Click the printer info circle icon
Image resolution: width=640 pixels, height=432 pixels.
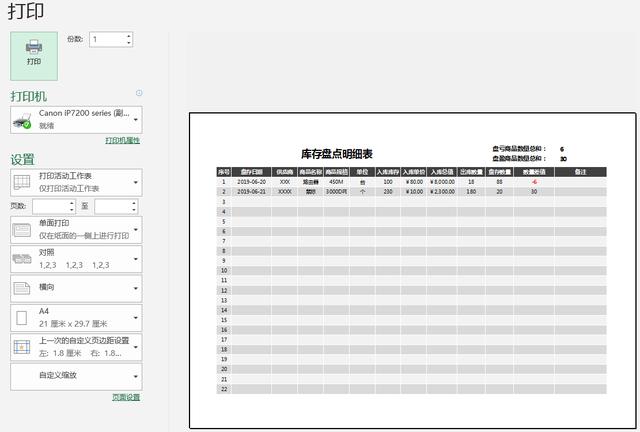(139, 93)
